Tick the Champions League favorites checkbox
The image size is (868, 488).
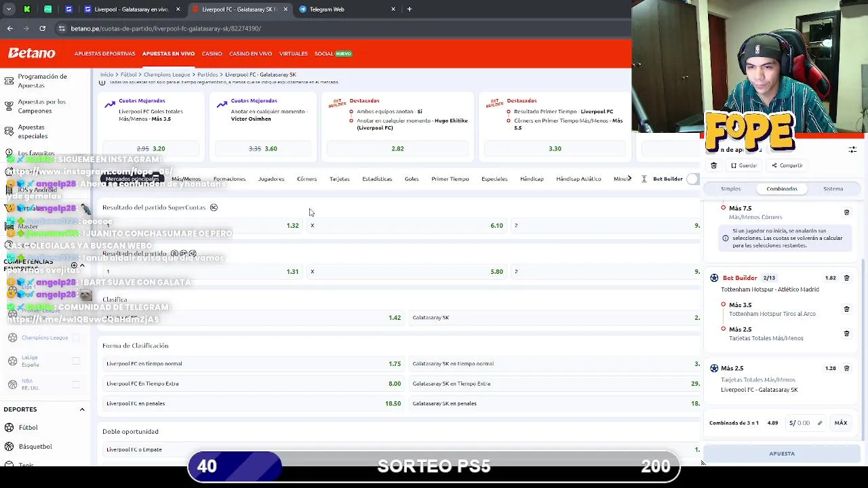(76, 338)
